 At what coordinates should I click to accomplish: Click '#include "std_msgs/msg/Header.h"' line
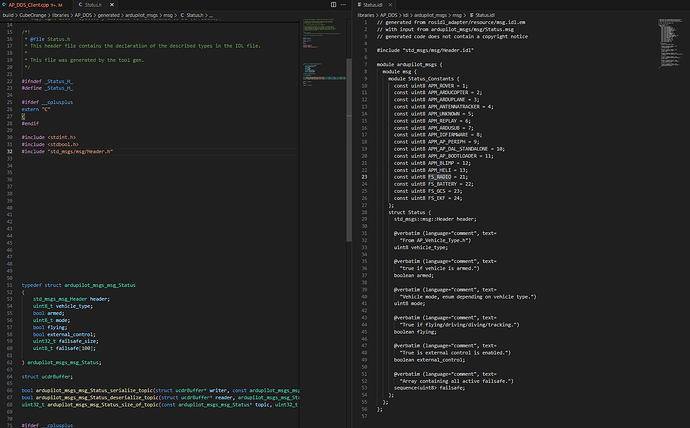tap(67, 151)
